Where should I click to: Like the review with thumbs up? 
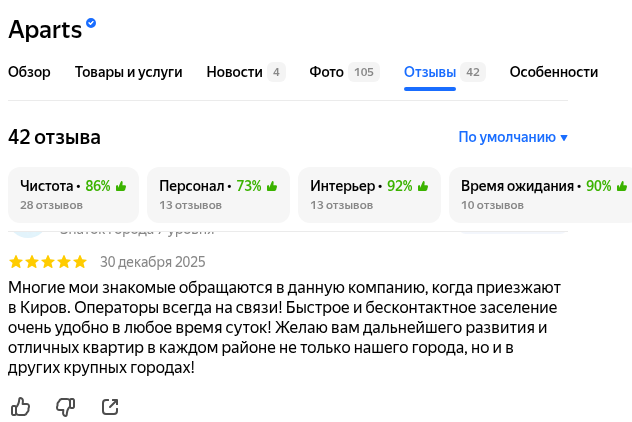click(20, 406)
